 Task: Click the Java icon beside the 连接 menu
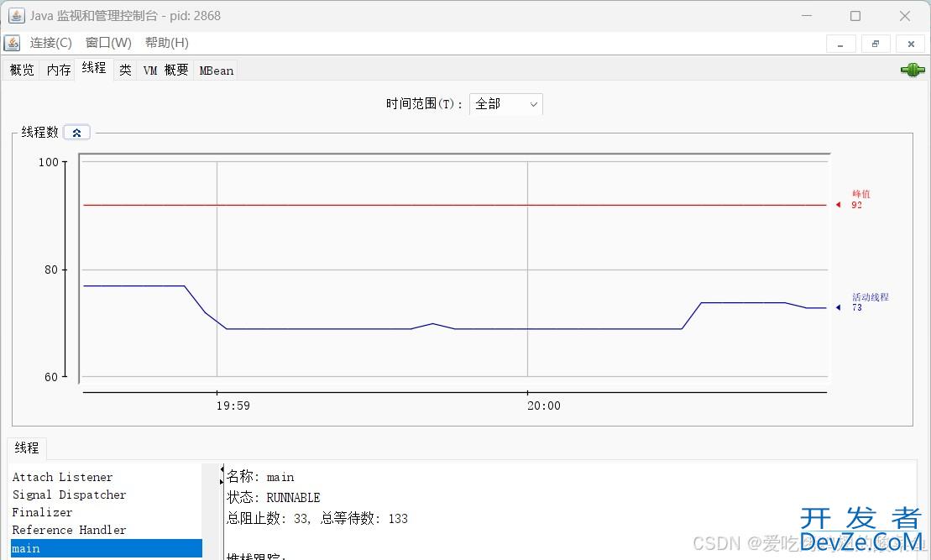point(12,43)
